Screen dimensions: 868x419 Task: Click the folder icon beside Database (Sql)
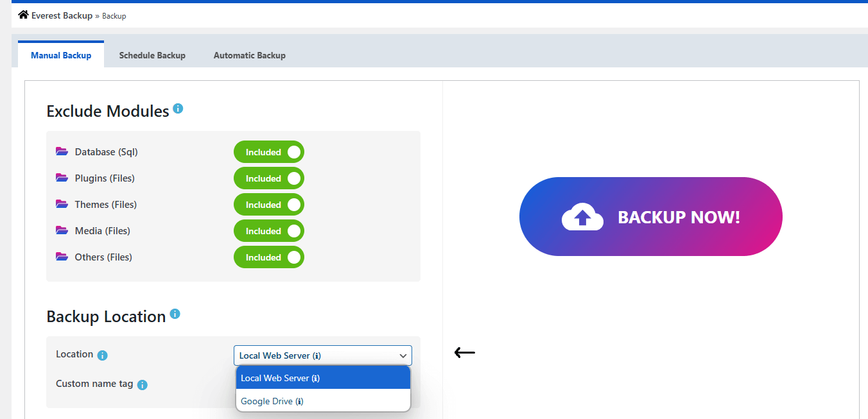tap(62, 152)
